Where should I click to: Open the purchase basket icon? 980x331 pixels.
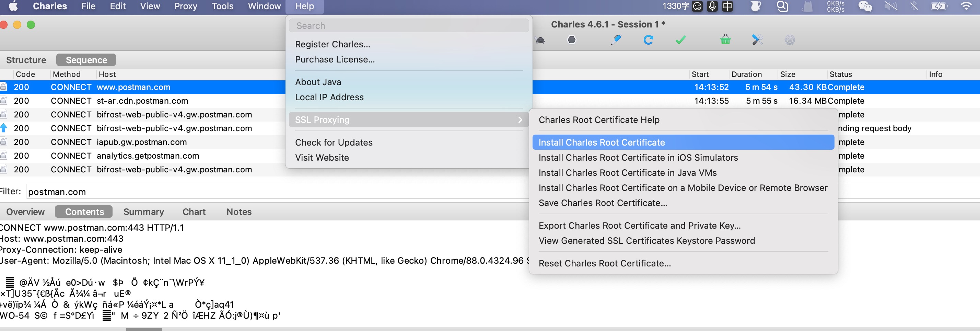[x=725, y=39]
